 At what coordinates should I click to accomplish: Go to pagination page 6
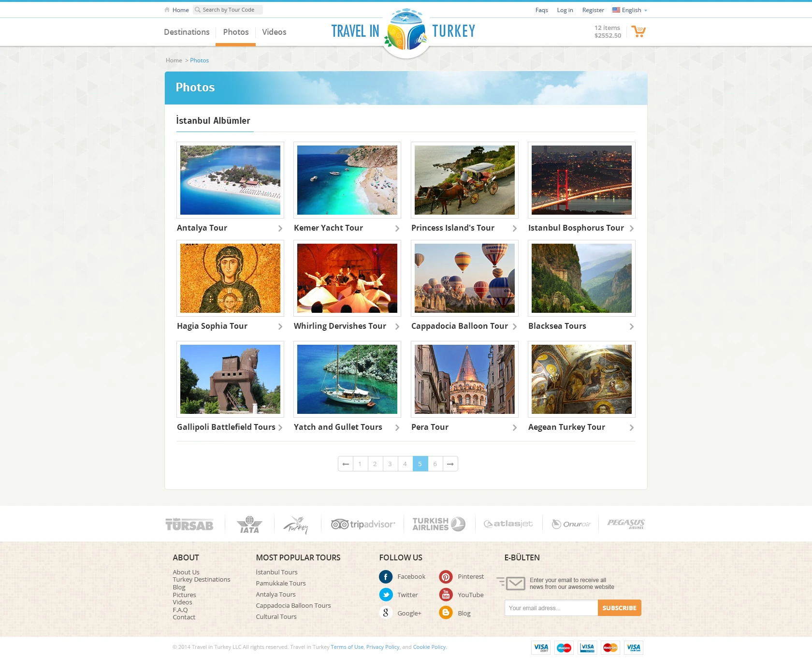(435, 464)
